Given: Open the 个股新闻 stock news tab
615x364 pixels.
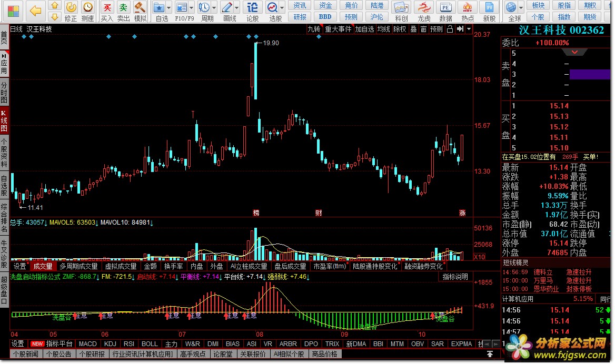Looking at the screenshot, I should pos(26,354).
